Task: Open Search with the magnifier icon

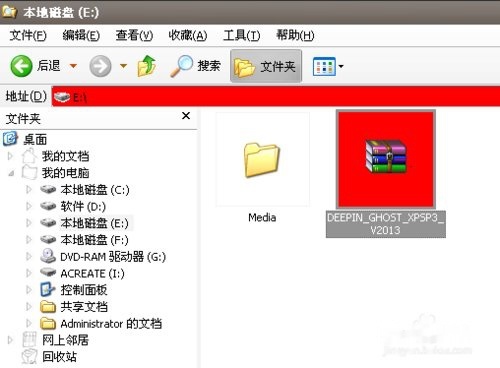Action: [181, 66]
